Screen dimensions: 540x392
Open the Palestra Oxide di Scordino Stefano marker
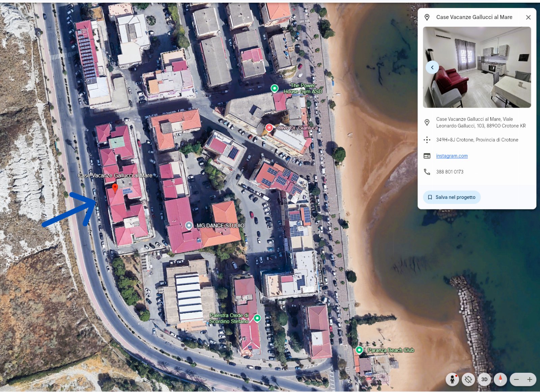257,318
